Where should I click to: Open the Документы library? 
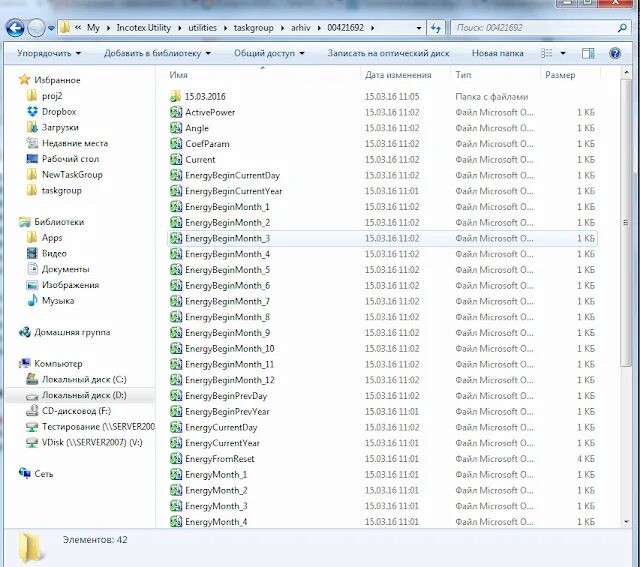(65, 269)
